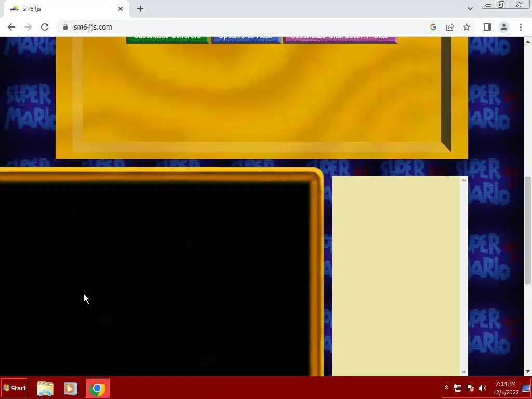The height and width of the screenshot is (399, 532).
Task: Open File Explorer from the taskbar
Action: pos(45,389)
